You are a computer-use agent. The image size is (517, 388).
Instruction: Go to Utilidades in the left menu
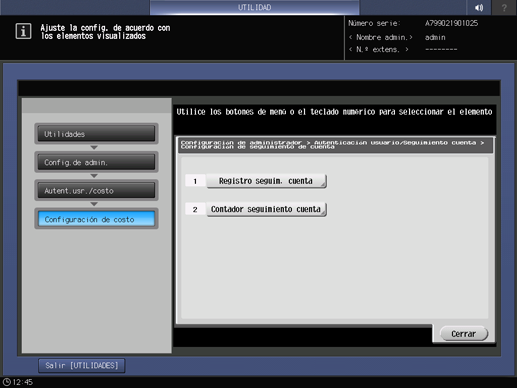pos(96,134)
